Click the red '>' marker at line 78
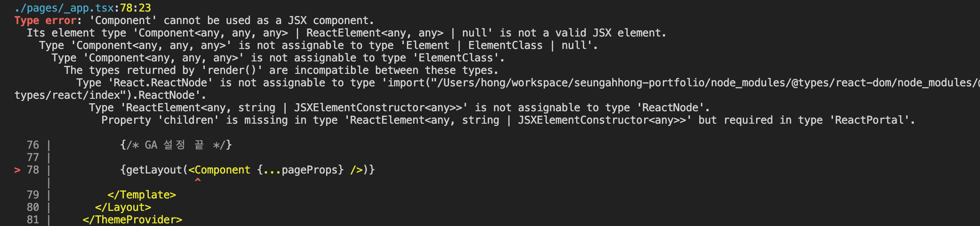This screenshot has width=980, height=226. click(17, 170)
